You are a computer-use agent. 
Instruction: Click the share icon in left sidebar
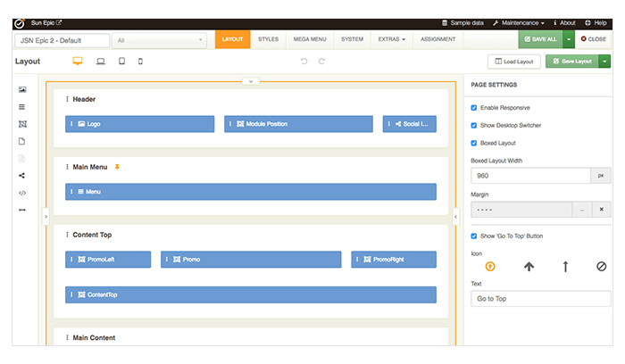point(22,176)
